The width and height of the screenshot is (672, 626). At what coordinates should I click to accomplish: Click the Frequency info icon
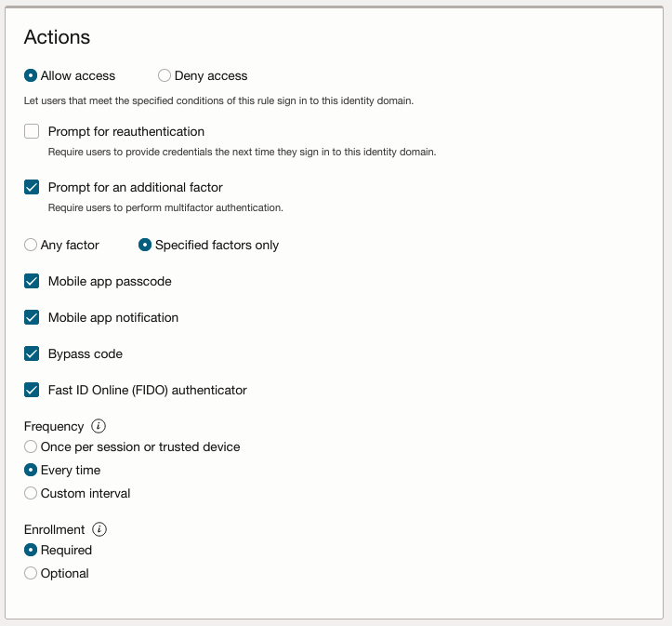pos(99,426)
